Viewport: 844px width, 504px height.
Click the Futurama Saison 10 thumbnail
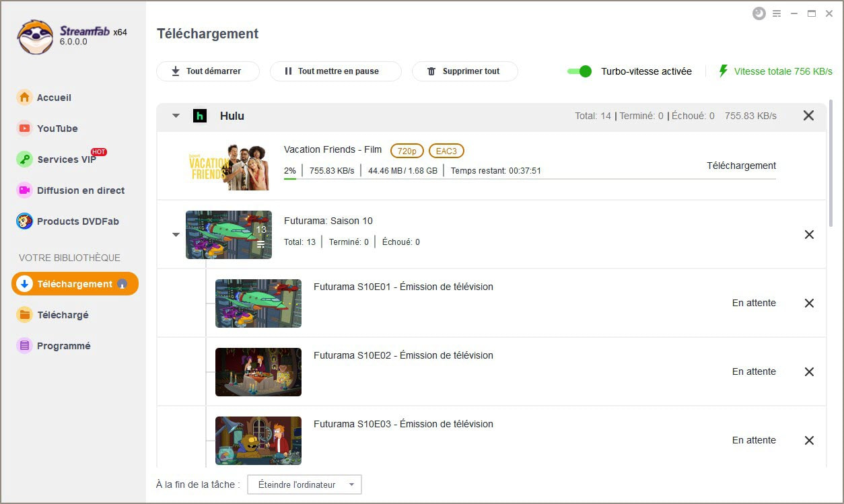229,235
